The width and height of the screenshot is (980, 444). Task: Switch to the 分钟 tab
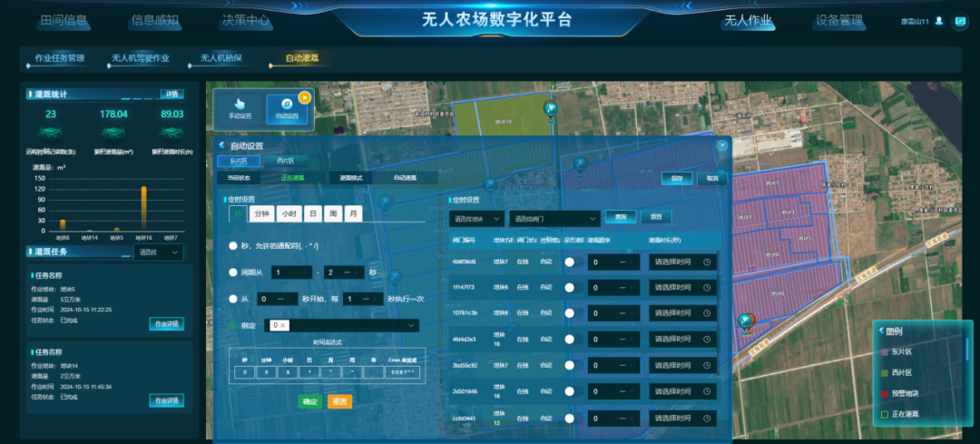pyautogui.click(x=262, y=213)
